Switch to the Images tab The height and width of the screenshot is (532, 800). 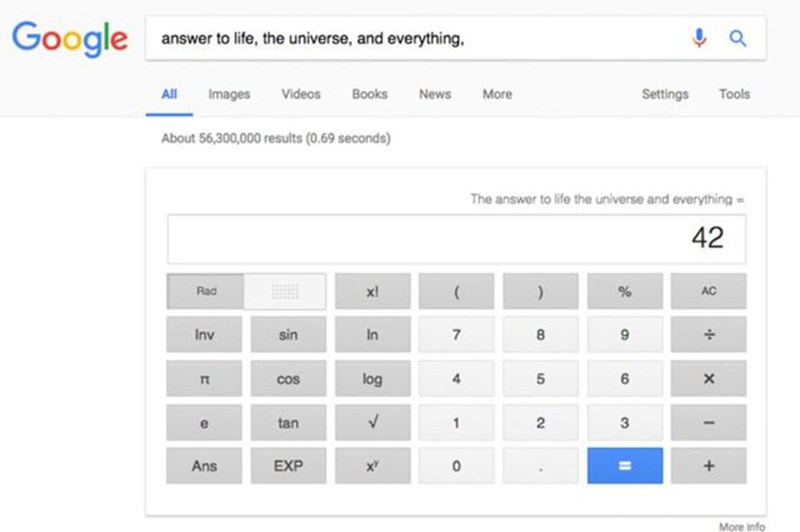point(229,94)
